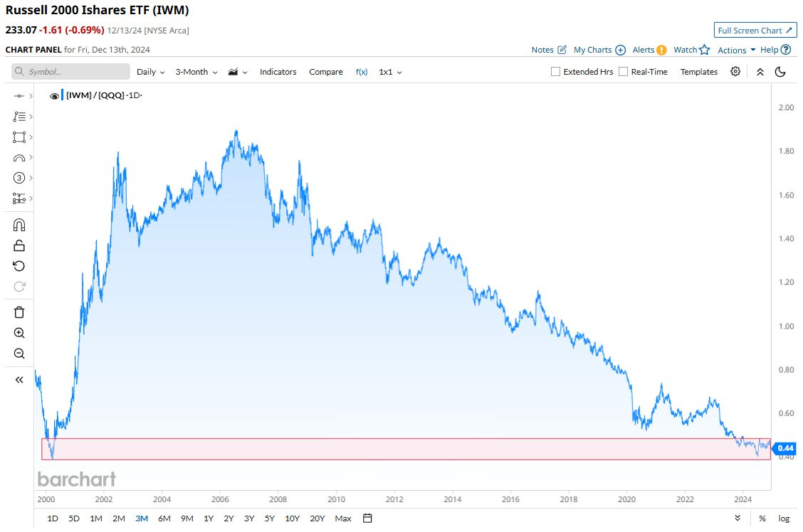803x532 pixels.
Task: Open the 3-Month period dropdown
Action: point(196,72)
